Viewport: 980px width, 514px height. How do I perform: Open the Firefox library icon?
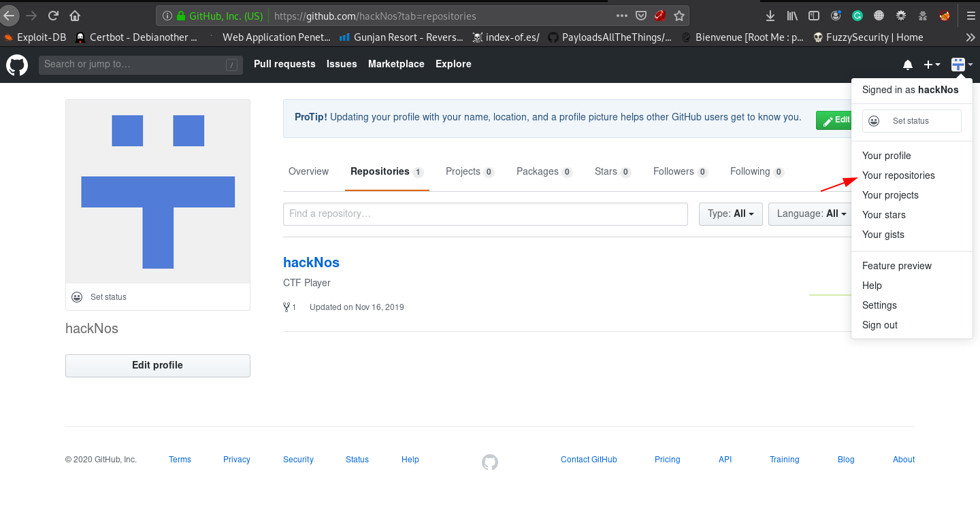click(792, 15)
